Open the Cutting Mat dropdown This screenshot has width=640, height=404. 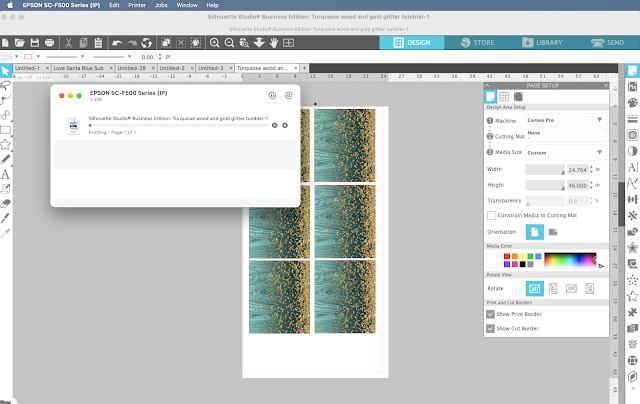click(565, 135)
